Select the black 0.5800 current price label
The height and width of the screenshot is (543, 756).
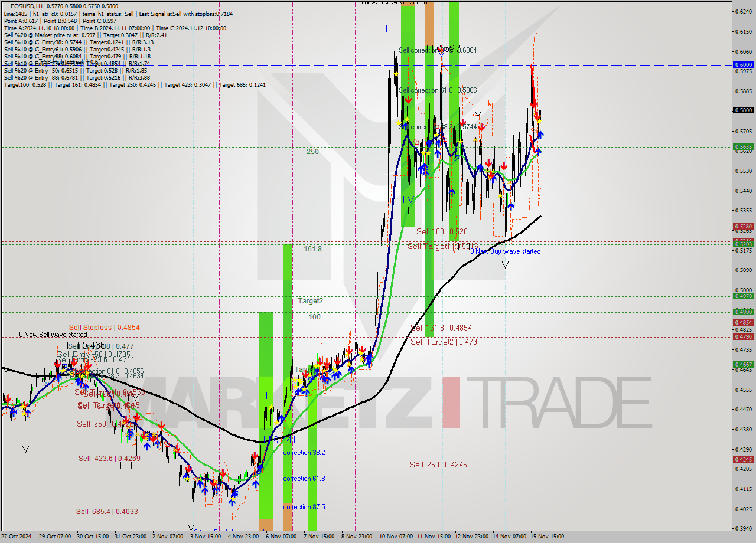tap(743, 110)
